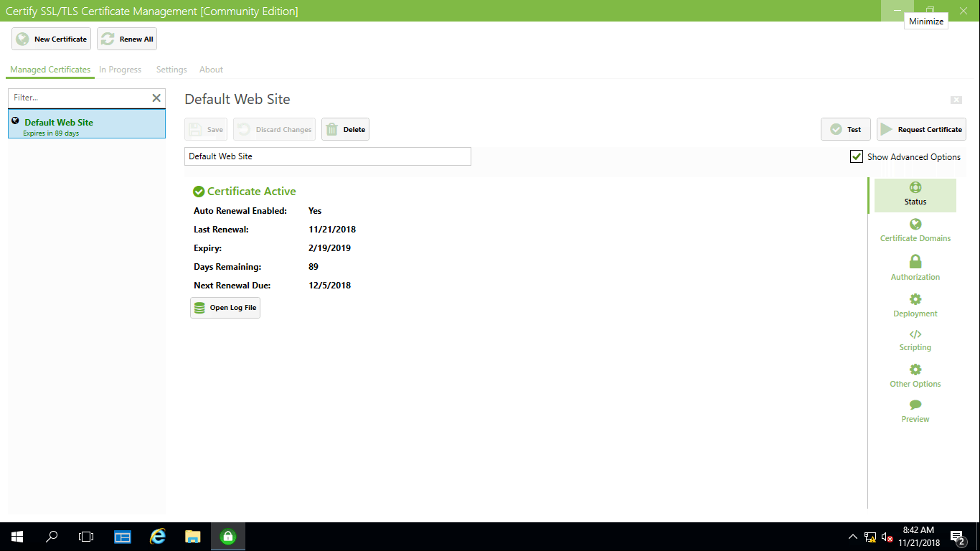The height and width of the screenshot is (551, 980).
Task: Launch Internet Explorer from the taskbar
Action: tap(157, 537)
